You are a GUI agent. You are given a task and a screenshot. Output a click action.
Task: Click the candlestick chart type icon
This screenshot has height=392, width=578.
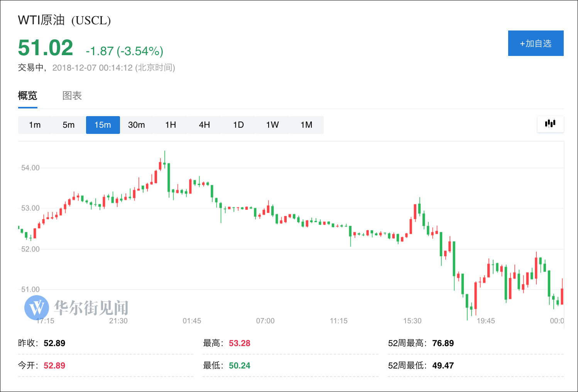(550, 124)
